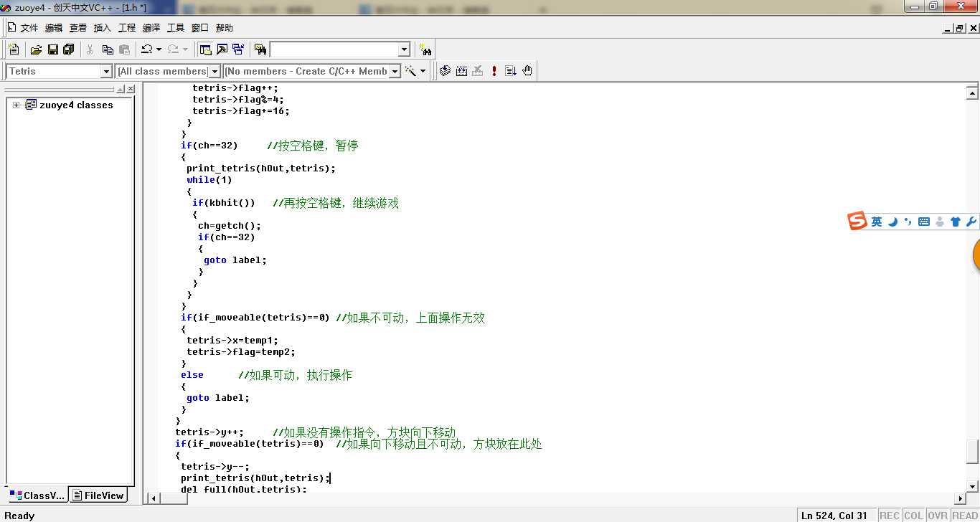Viewport: 980px width, 522px height.
Task: Open the WizardBar actions dropdown arrow
Action: click(x=423, y=71)
